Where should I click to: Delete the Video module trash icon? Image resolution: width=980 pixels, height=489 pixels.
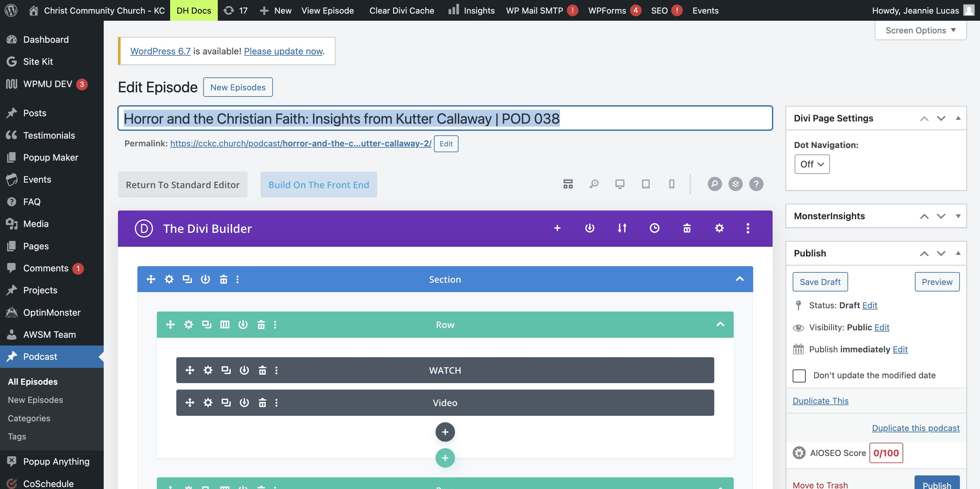point(262,403)
